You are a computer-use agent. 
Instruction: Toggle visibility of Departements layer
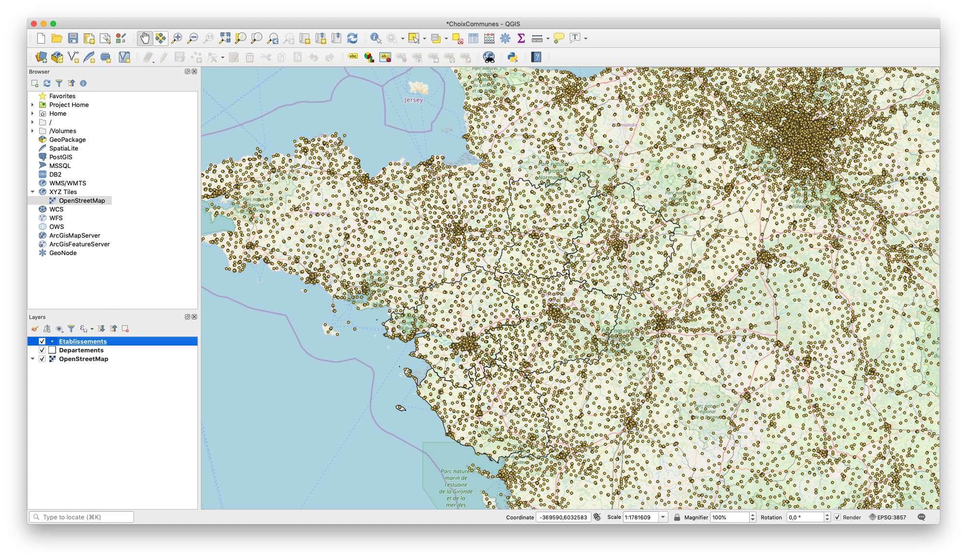point(42,350)
